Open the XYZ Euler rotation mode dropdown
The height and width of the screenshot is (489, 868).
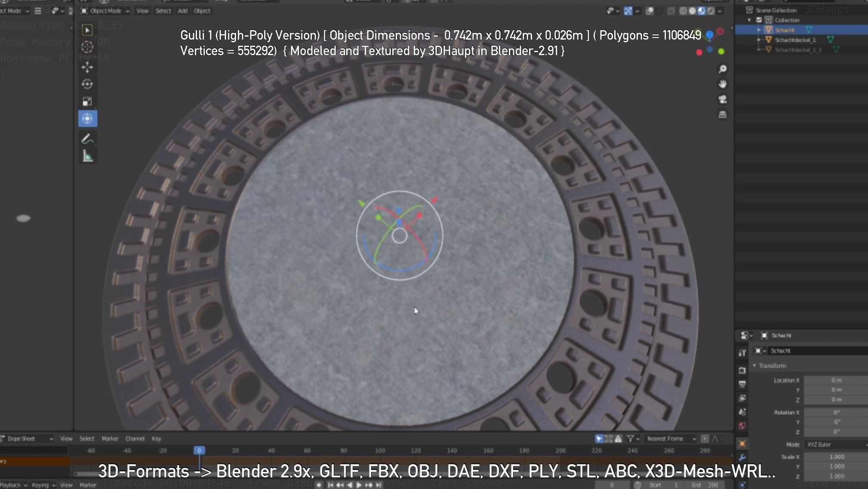[x=836, y=444]
